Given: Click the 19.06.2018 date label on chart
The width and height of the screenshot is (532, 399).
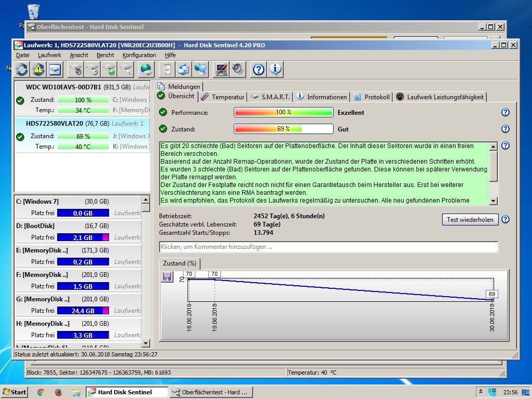Looking at the screenshot, I should 215,317.
